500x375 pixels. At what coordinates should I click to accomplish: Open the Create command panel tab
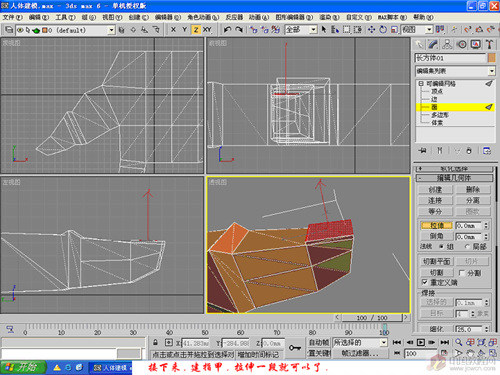tap(419, 44)
